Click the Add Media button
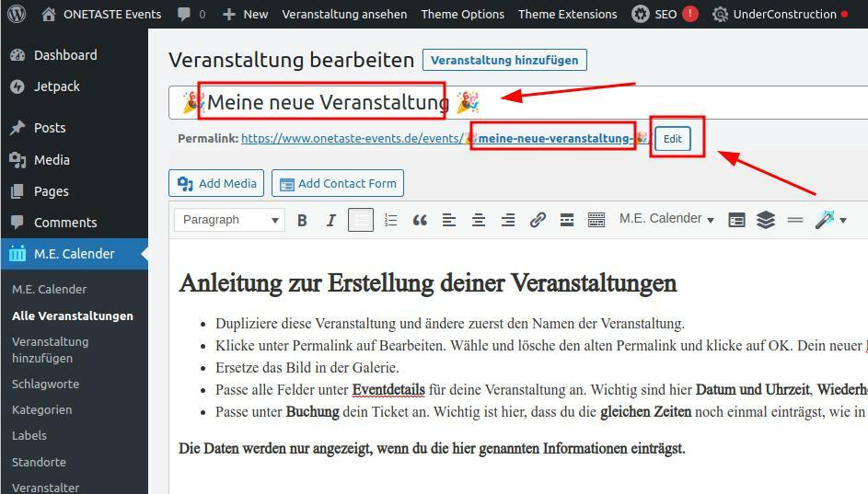The height and width of the screenshot is (494, 868). click(216, 183)
